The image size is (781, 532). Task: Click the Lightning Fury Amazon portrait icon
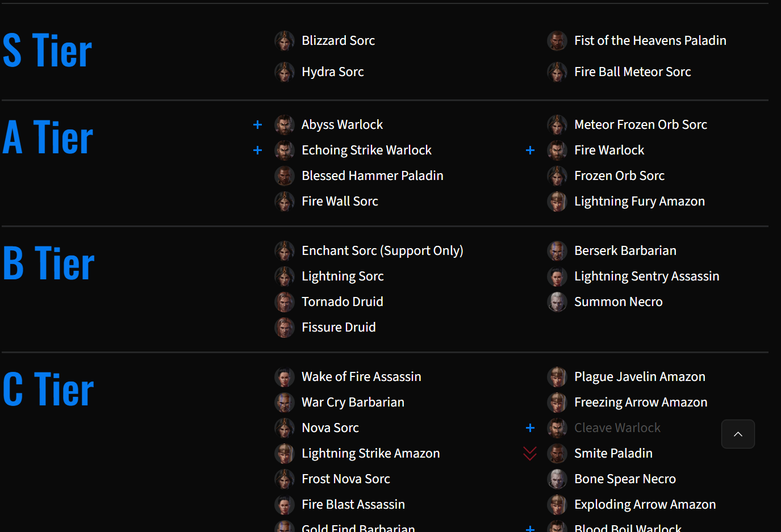[557, 202]
